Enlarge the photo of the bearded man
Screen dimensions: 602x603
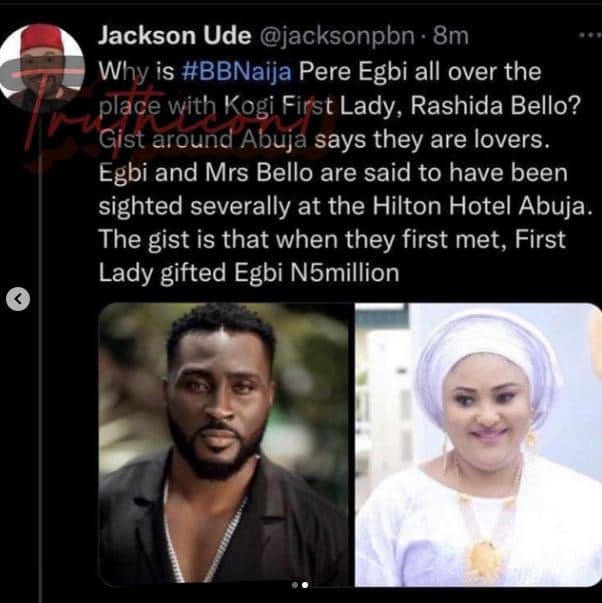pos(226,444)
